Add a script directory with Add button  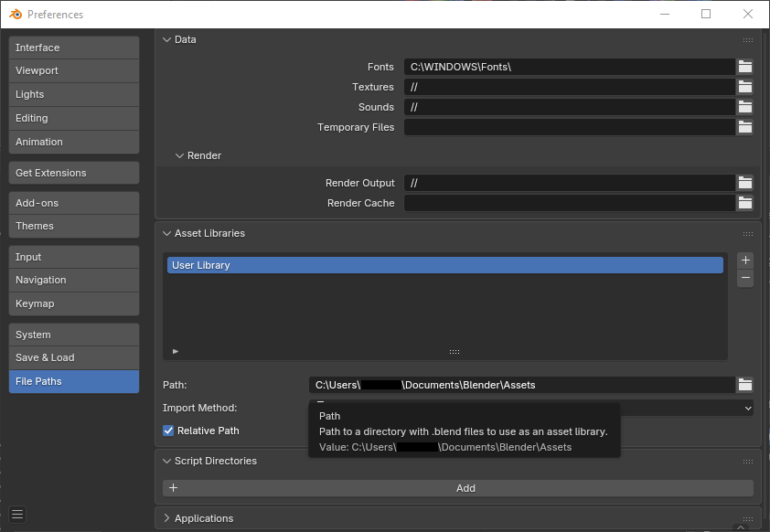(x=458, y=488)
